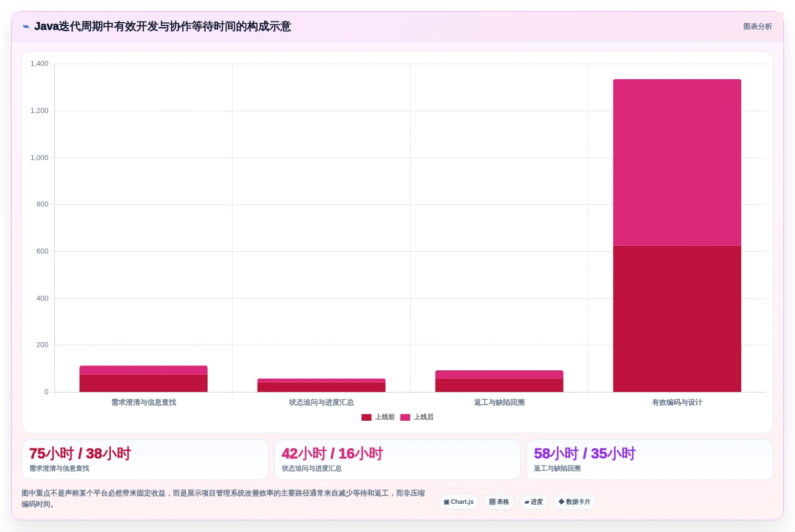The height and width of the screenshot is (532, 795).
Task: Select the 表格 tag chip
Action: [x=499, y=502]
